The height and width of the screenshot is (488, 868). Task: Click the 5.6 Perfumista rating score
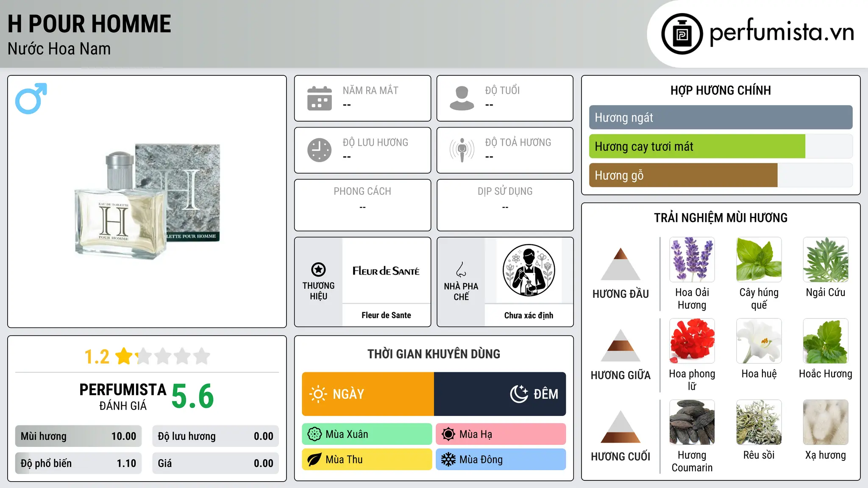pos(193,396)
